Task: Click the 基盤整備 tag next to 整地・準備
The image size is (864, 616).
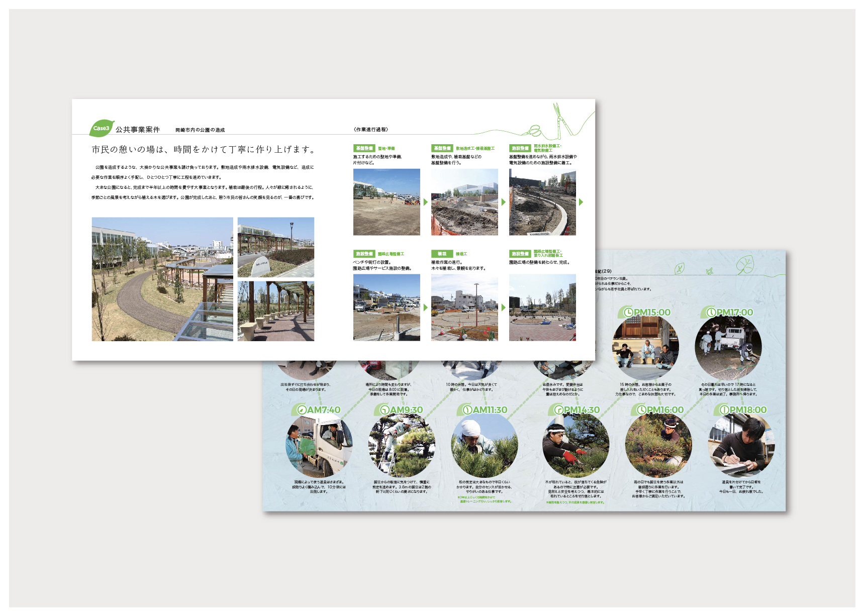Action: pyautogui.click(x=364, y=148)
